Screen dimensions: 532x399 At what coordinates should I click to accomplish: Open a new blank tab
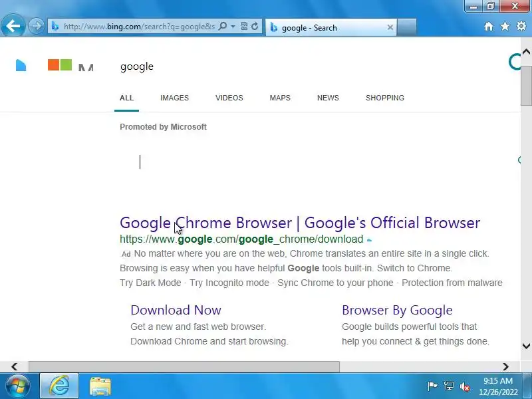coord(406,27)
